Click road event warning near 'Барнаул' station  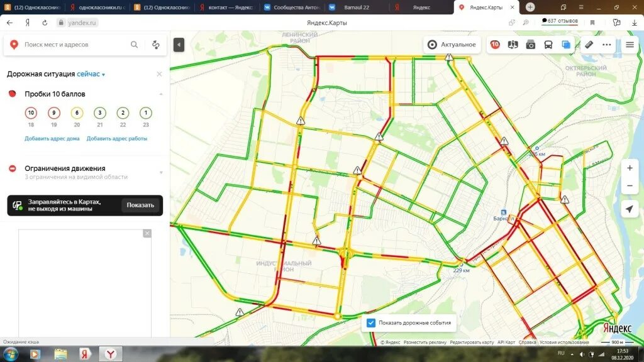pyautogui.click(x=565, y=200)
